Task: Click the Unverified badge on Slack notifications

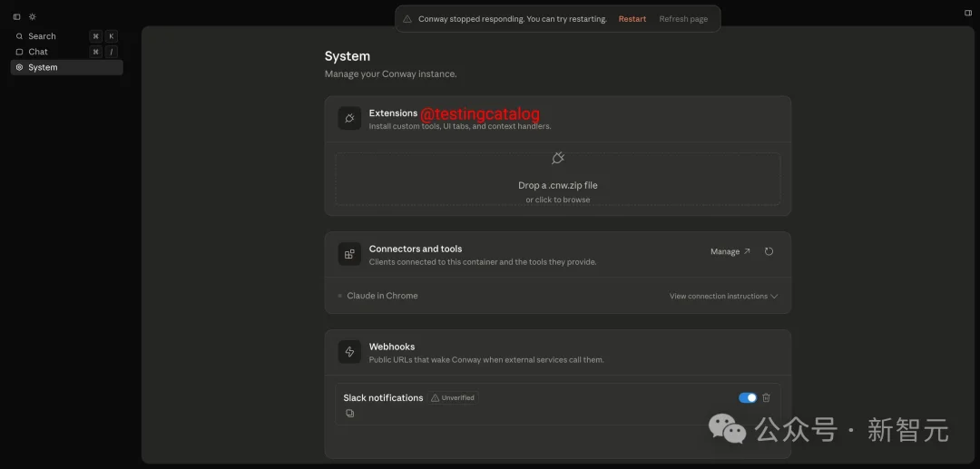Action: point(453,397)
